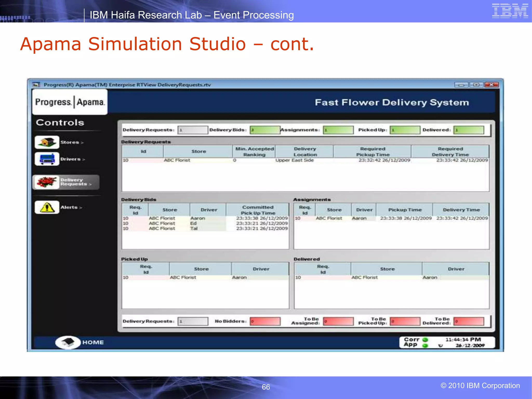Click To Be Delivered red field
This screenshot has width=532, height=399.
click(x=469, y=321)
